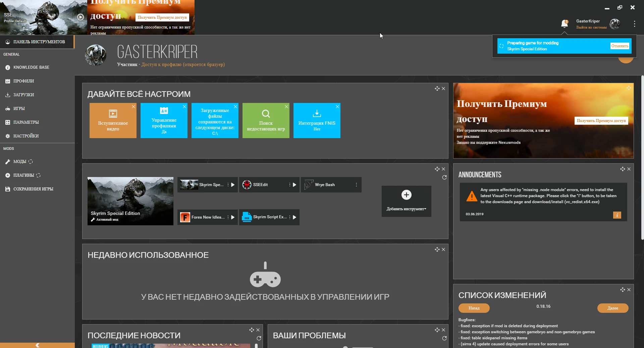Click Получить Премиум доступ top banner button
The height and width of the screenshot is (348, 644).
162,17
